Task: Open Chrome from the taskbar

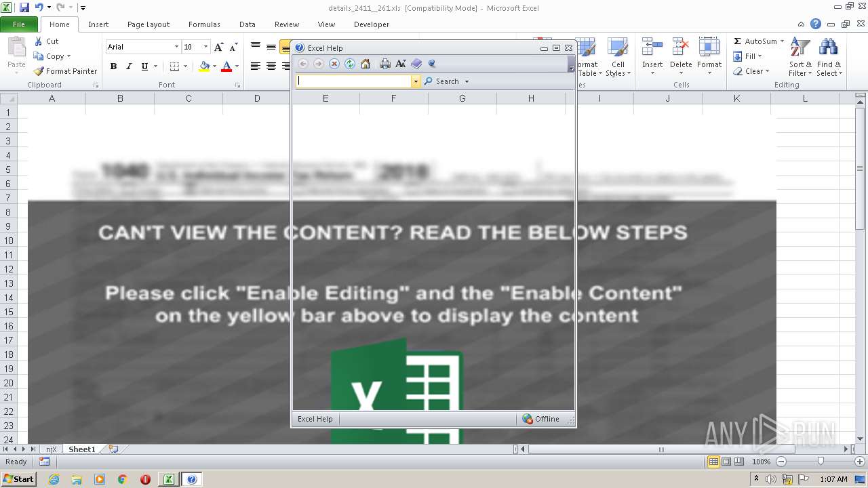Action: (123, 479)
